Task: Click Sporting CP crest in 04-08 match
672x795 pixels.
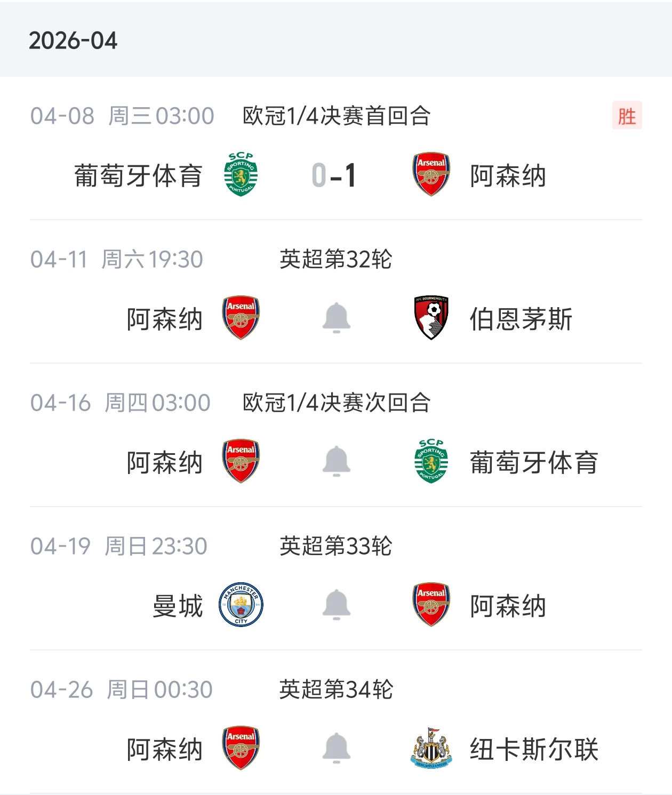Action: coord(241,174)
